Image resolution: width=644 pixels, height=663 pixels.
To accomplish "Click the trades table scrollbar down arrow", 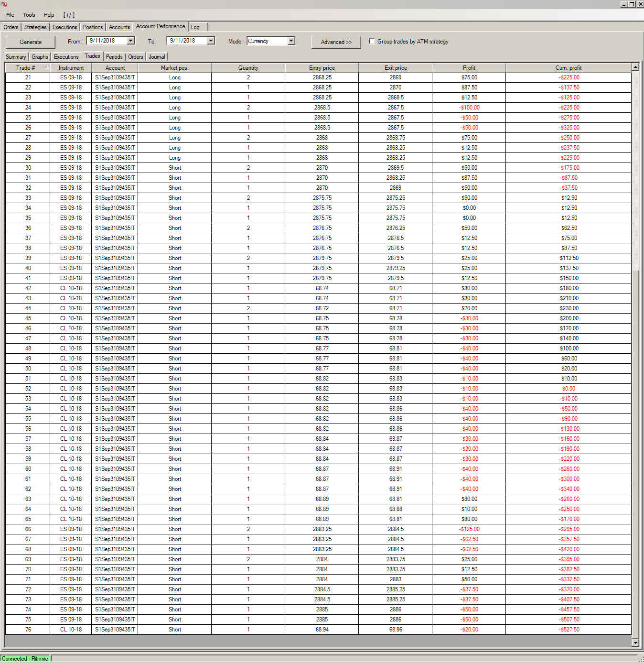I will [x=635, y=643].
